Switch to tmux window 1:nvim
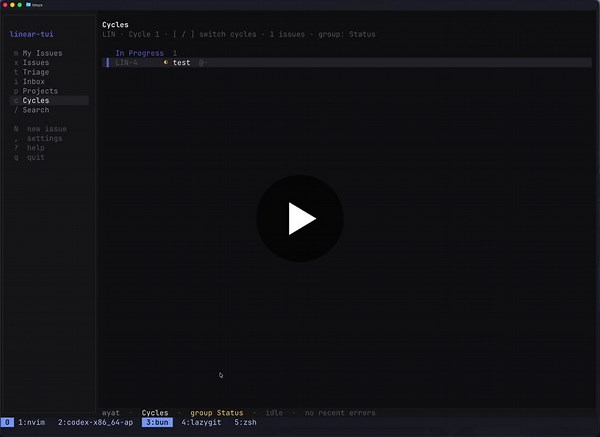The height and width of the screenshot is (437, 600). pos(31,422)
